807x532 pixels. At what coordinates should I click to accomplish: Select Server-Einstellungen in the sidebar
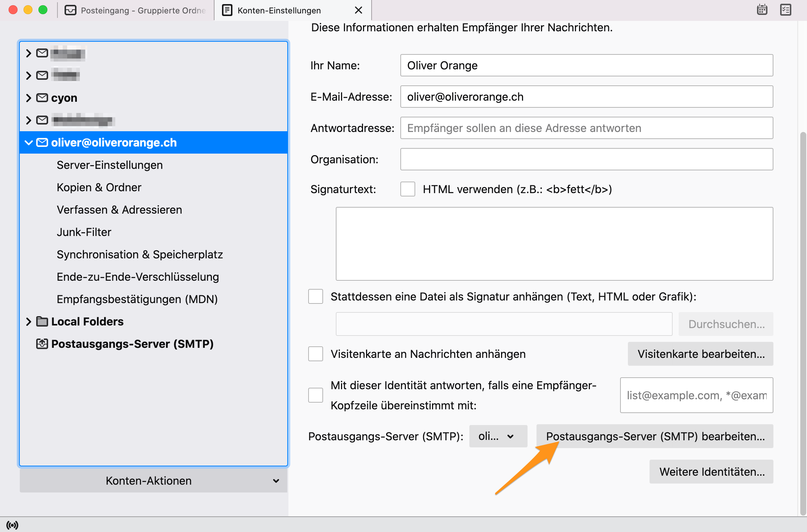coord(109,165)
